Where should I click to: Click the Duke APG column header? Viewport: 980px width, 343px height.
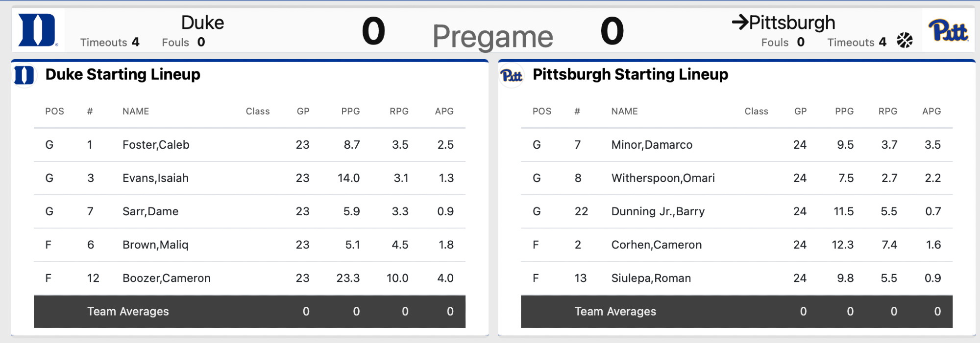click(444, 112)
